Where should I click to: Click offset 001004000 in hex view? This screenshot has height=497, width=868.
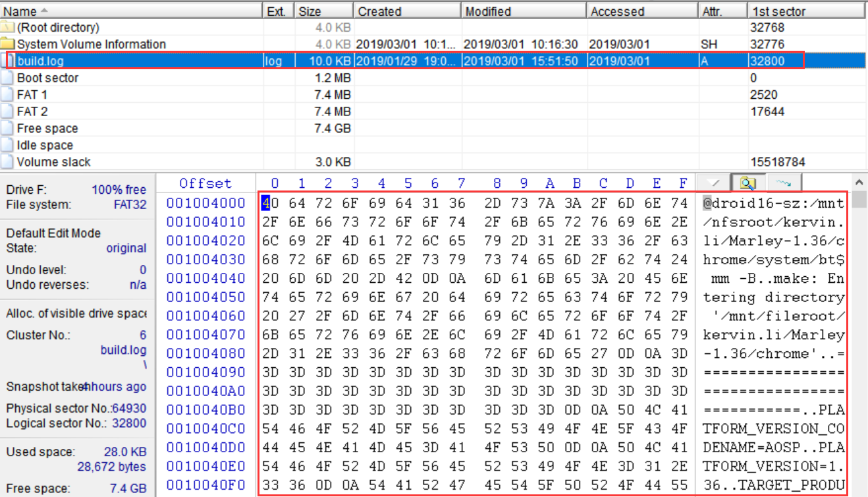(x=205, y=203)
